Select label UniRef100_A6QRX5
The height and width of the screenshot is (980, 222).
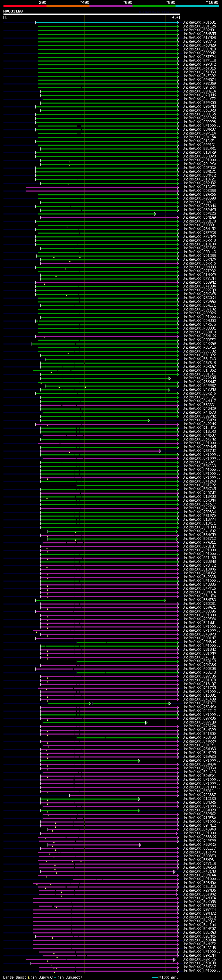click(x=199, y=845)
